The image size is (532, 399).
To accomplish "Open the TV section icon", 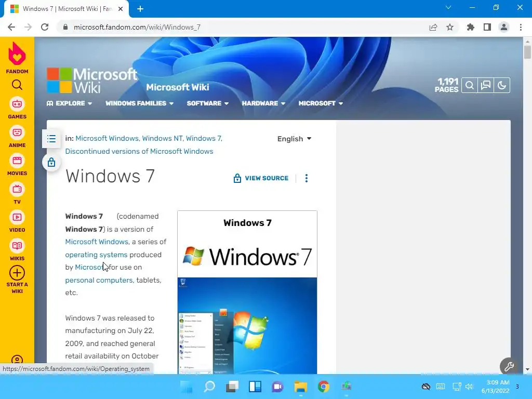I will pyautogui.click(x=17, y=189).
